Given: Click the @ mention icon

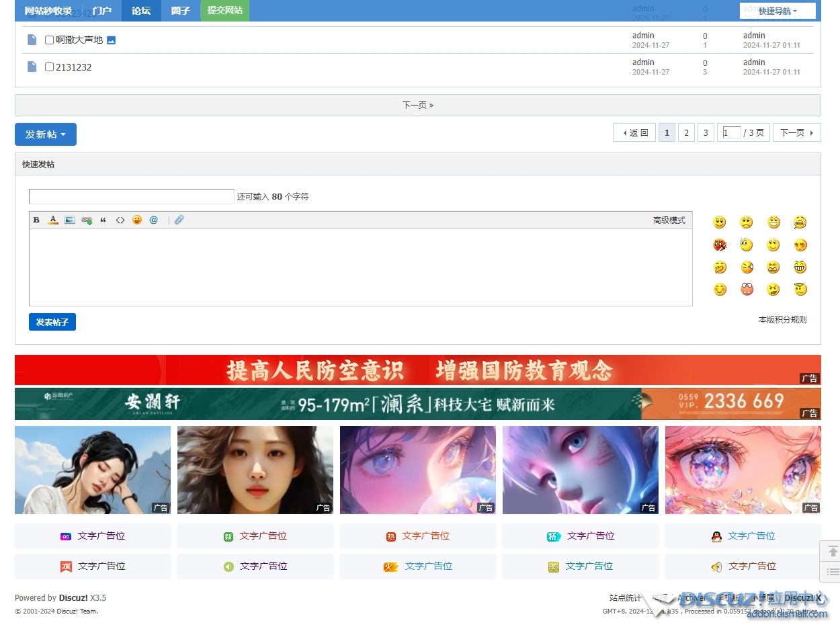Looking at the screenshot, I should click(154, 220).
